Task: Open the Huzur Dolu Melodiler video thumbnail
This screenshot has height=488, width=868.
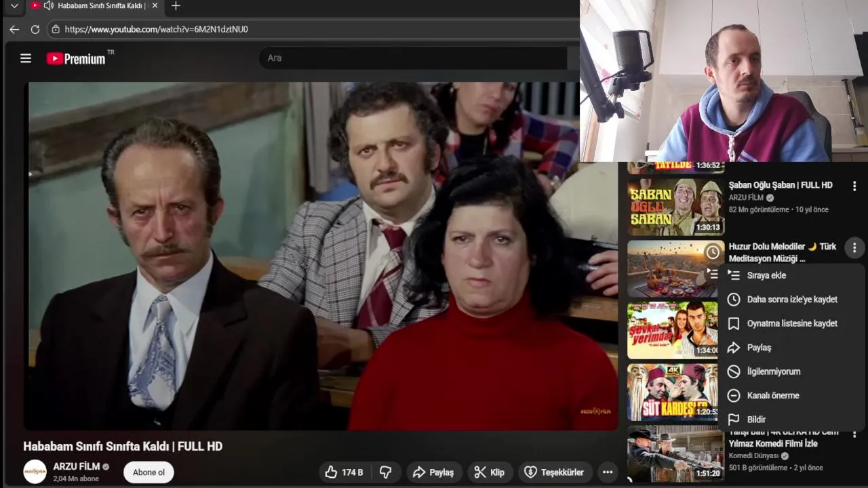Action: point(675,268)
